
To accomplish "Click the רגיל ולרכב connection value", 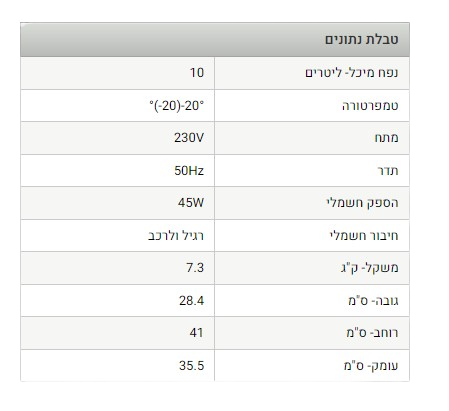I will [176, 236].
